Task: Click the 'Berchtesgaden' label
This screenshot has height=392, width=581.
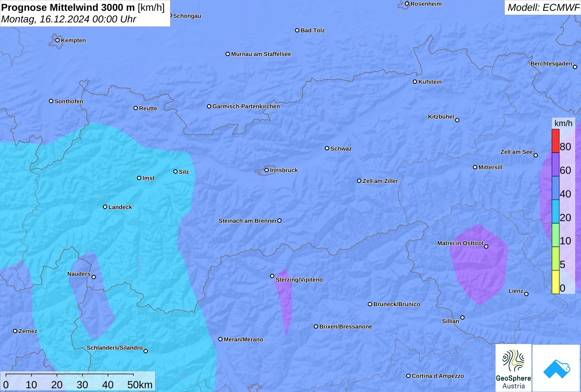Action: point(551,63)
